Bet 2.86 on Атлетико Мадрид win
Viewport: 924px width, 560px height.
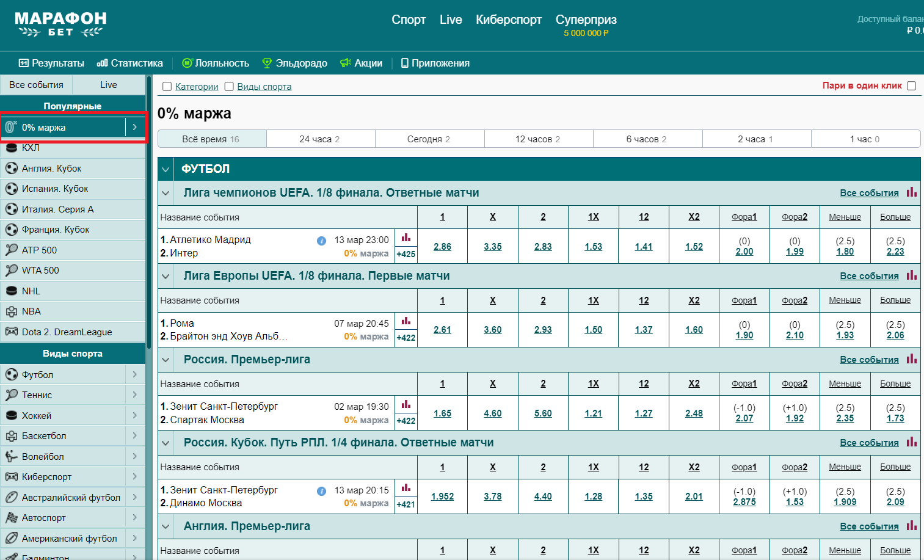(x=442, y=247)
